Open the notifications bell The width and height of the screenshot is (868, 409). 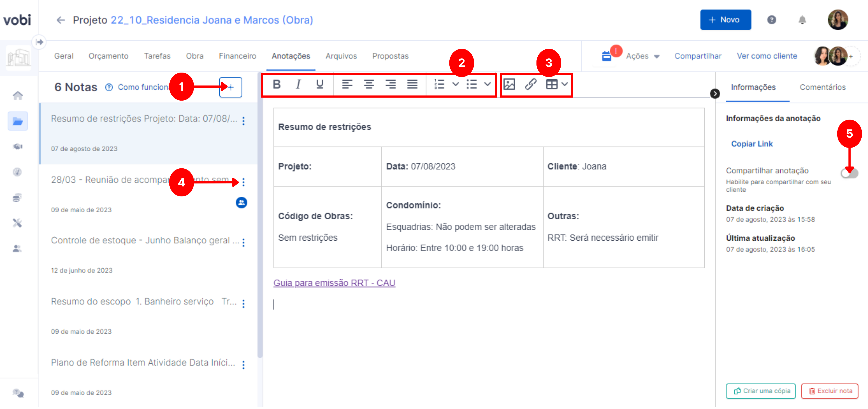coord(802,20)
